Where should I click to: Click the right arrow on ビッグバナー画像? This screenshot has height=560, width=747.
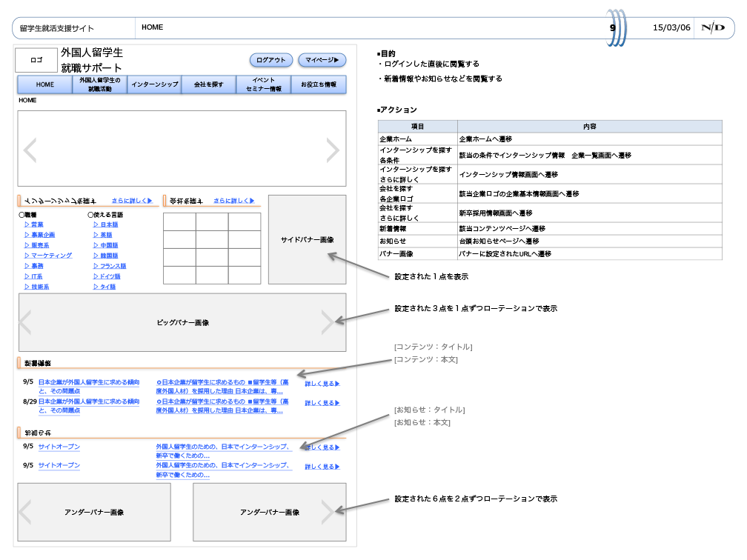click(x=328, y=322)
